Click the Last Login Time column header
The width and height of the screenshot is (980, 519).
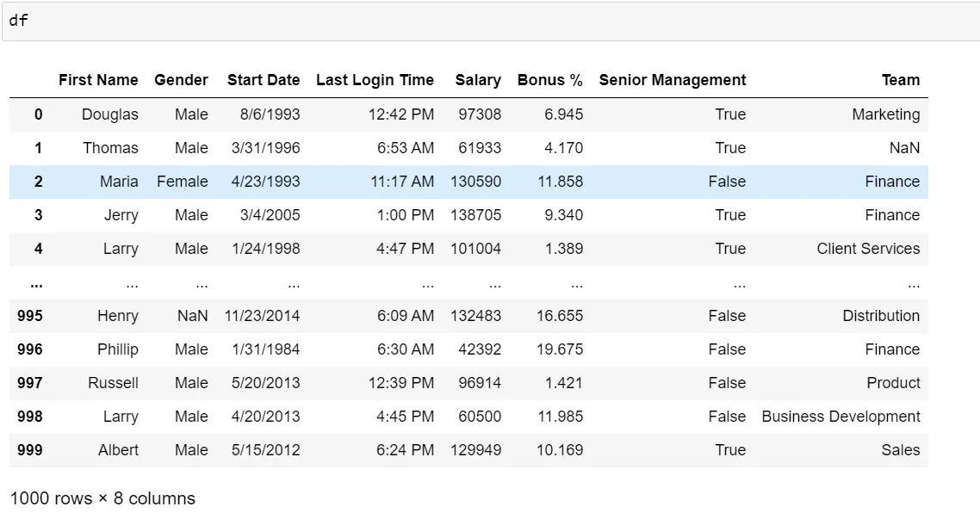[x=375, y=80]
